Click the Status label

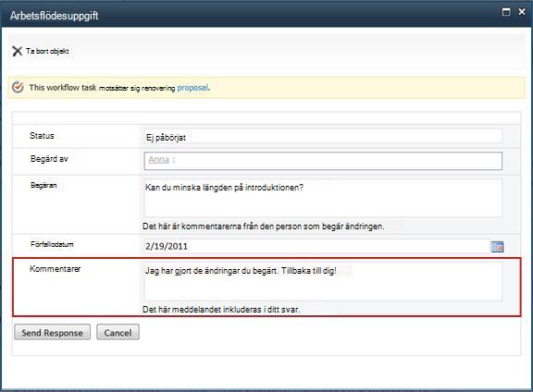tap(42, 136)
